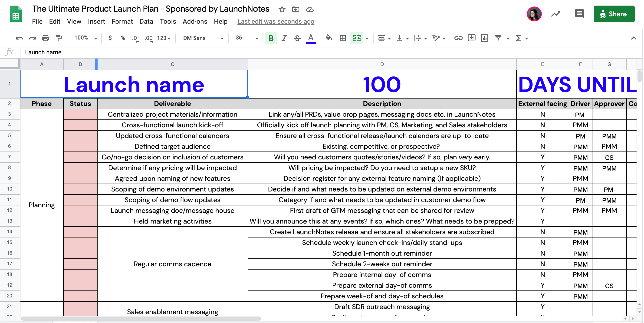Move document to a folder
Image resolution: width=644 pixels, height=323 pixels.
(296, 10)
